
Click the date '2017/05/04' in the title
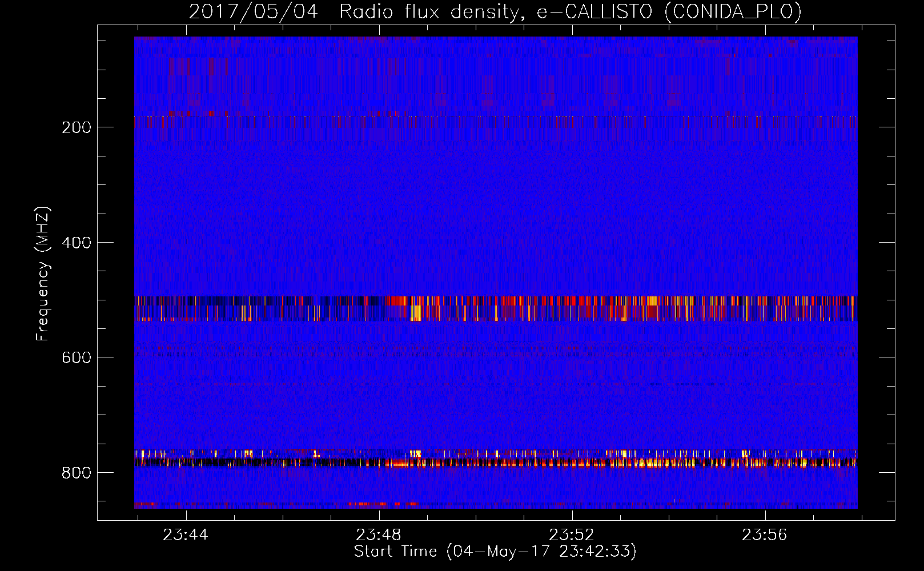pyautogui.click(x=253, y=12)
